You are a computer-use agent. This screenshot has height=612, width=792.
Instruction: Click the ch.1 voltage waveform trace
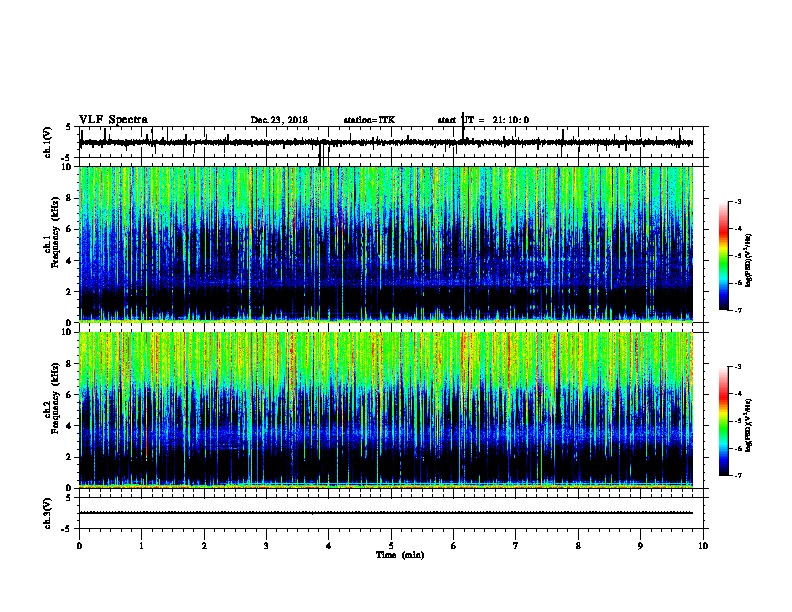point(386,142)
